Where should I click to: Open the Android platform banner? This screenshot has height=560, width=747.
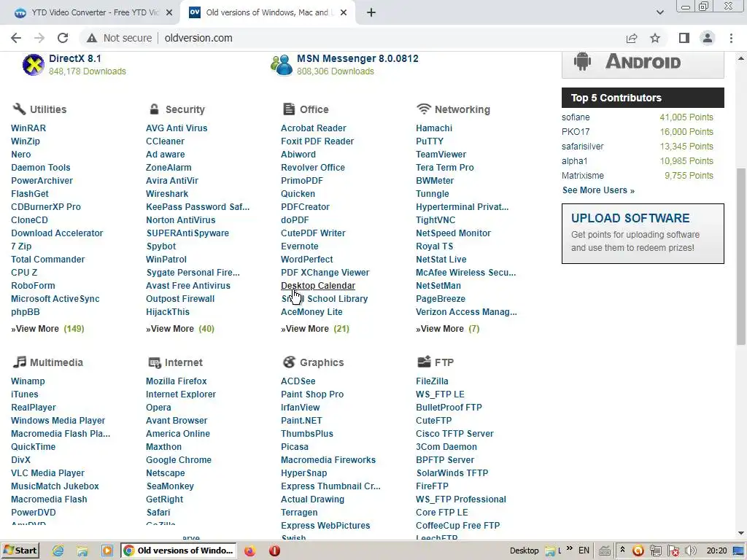(643, 64)
